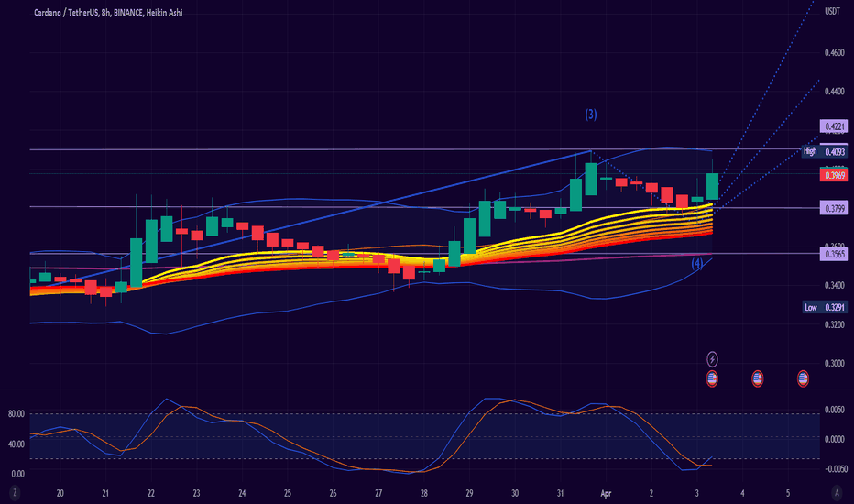The height and width of the screenshot is (504, 854).
Task: Click the Cardano / TetherUS chart title
Action: 108,13
